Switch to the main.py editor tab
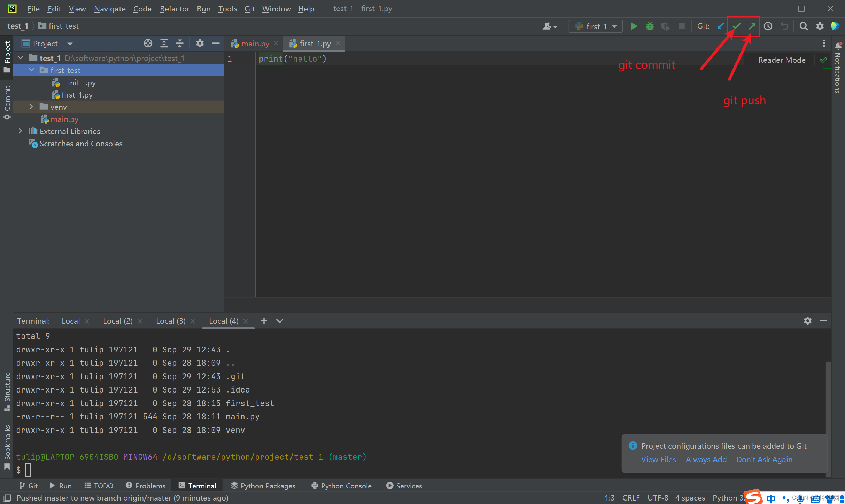The width and height of the screenshot is (845, 504). click(255, 44)
